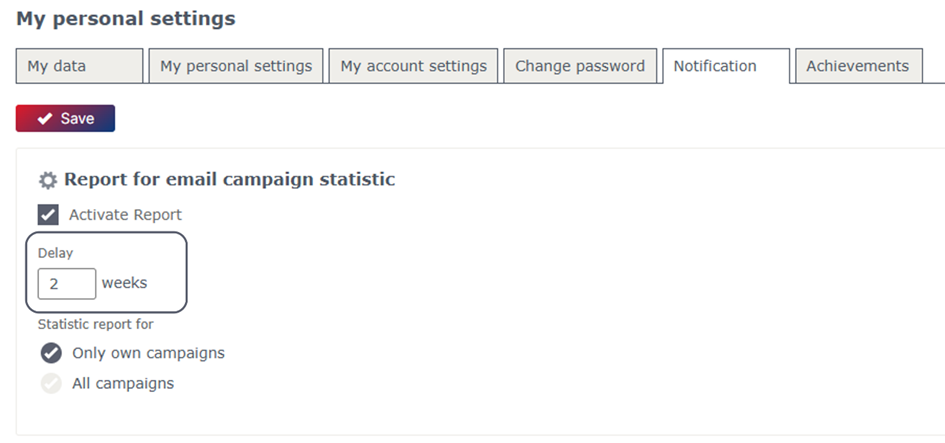945x443 pixels.
Task: Click the Activate Report label text
Action: [x=125, y=215]
